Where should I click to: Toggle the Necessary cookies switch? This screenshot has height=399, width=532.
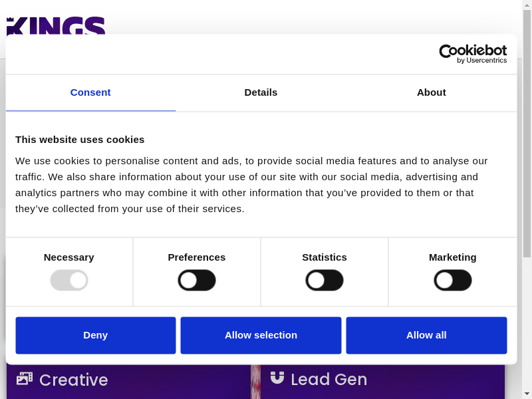tap(69, 280)
